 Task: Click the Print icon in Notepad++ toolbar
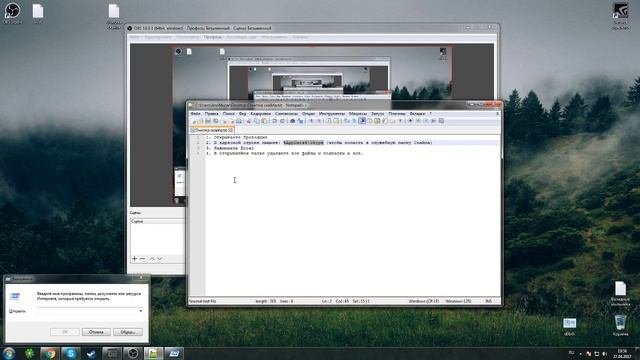pyautogui.click(x=239, y=121)
